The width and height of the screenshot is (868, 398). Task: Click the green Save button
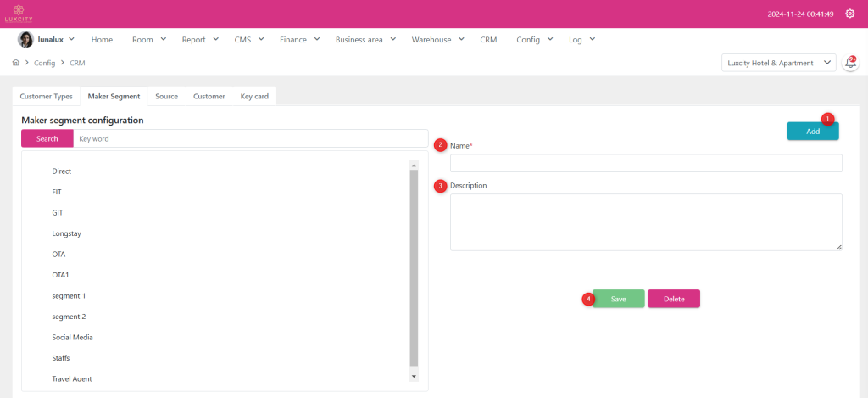click(x=618, y=299)
